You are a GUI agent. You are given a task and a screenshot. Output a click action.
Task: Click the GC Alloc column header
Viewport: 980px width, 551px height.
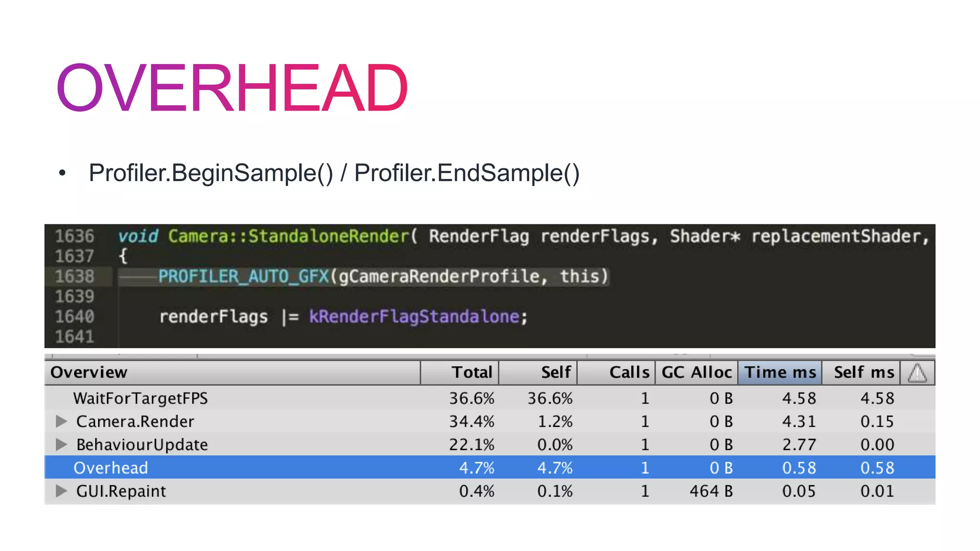point(696,373)
